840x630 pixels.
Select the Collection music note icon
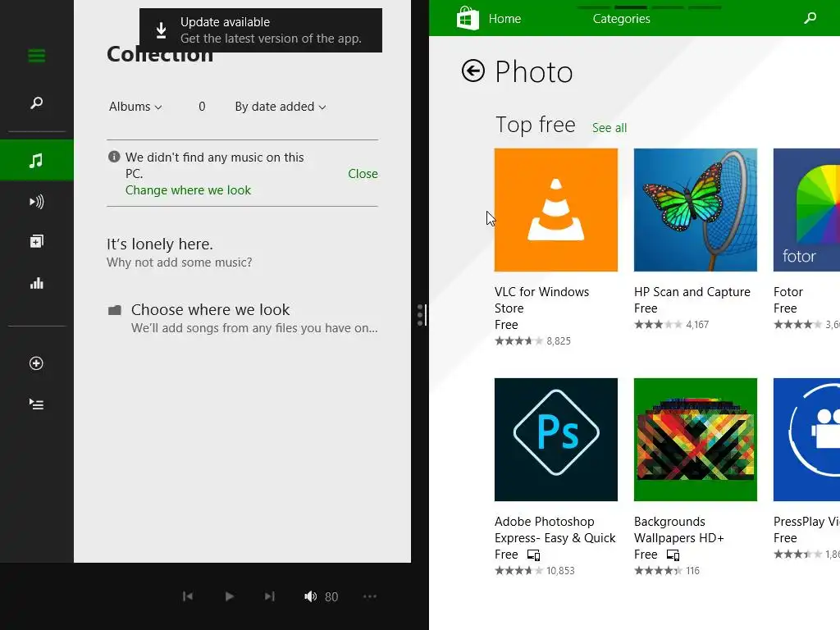pos(36,160)
